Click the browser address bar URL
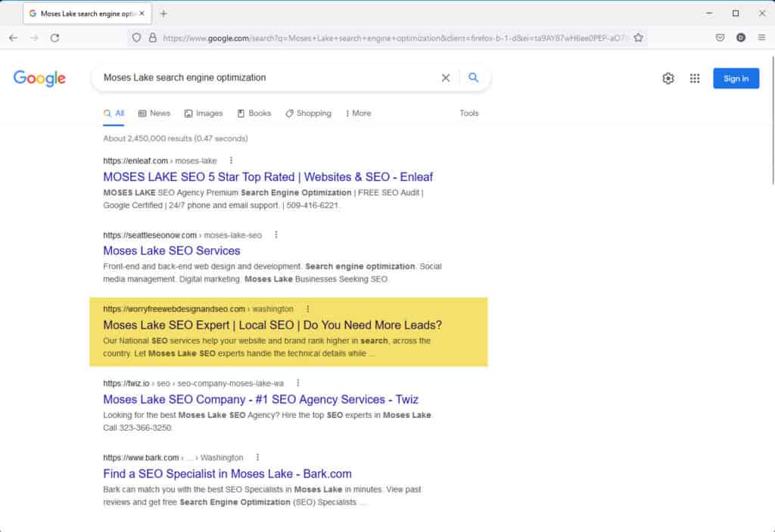This screenshot has width=775, height=532. (393, 38)
